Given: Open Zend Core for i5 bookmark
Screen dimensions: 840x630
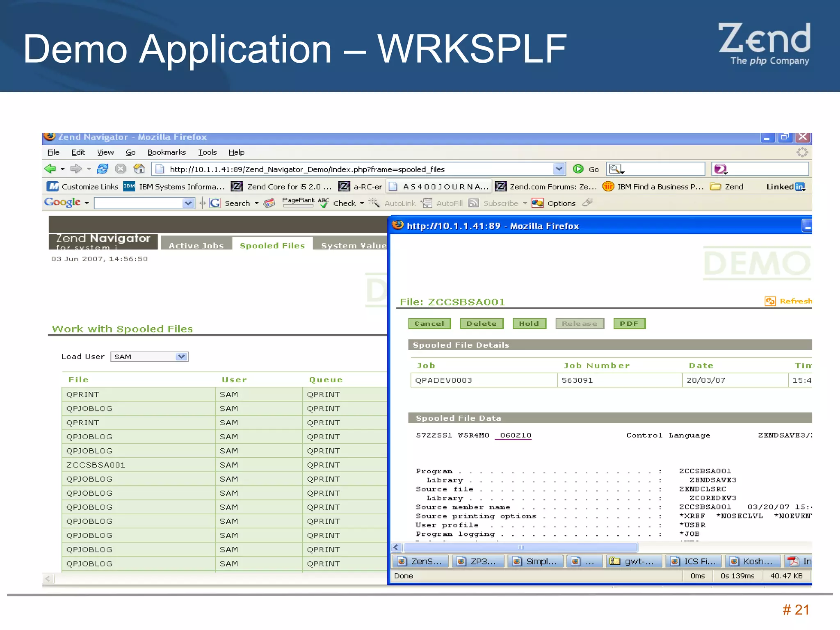Looking at the screenshot, I should [x=281, y=187].
